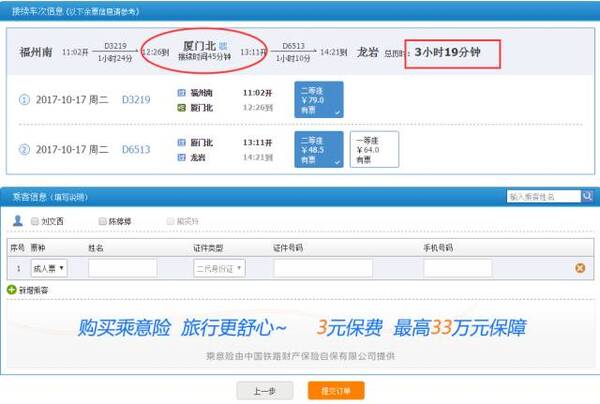The height and width of the screenshot is (404, 600).
Task: Click the 姓名 name input field
Action: [x=122, y=268]
